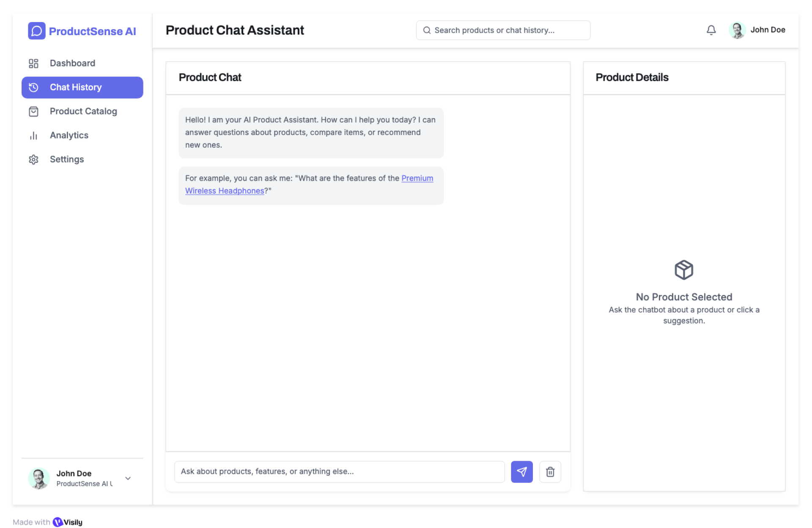
Task: Click the Product Catalog bag icon
Action: tap(33, 112)
